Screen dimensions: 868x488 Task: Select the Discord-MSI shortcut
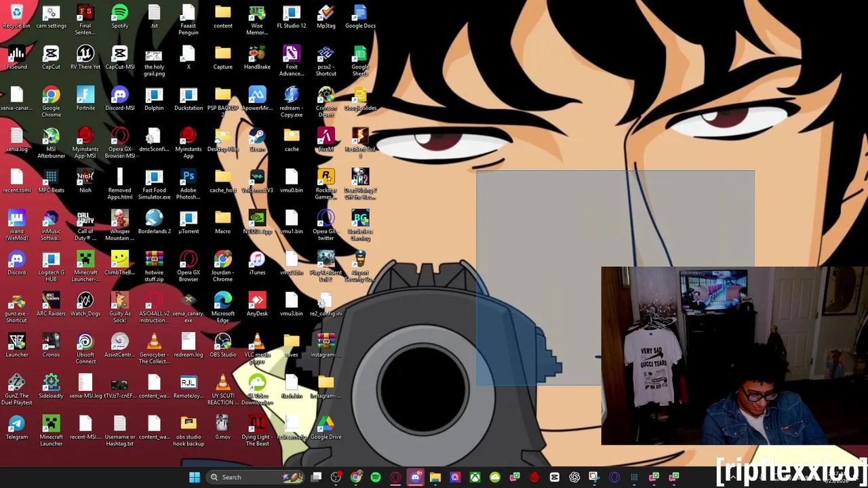click(x=119, y=99)
